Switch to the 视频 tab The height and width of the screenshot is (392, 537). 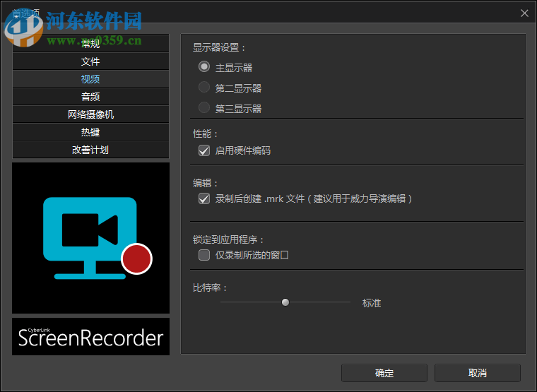pyautogui.click(x=90, y=79)
